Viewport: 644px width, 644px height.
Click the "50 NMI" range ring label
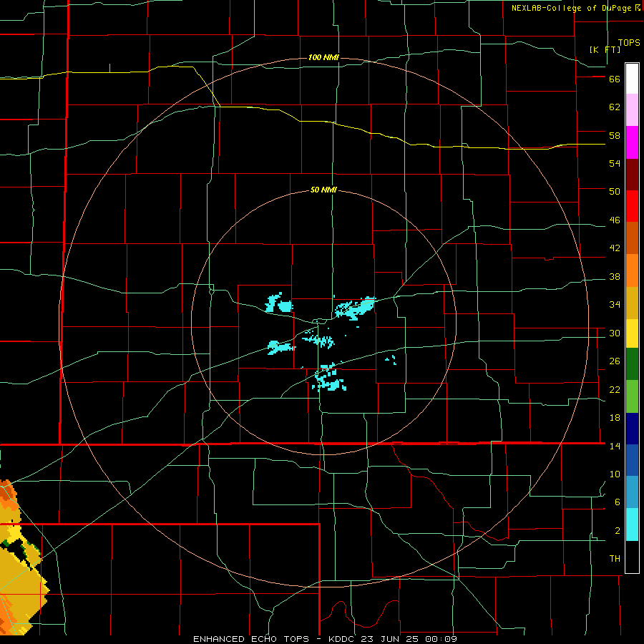[323, 190]
